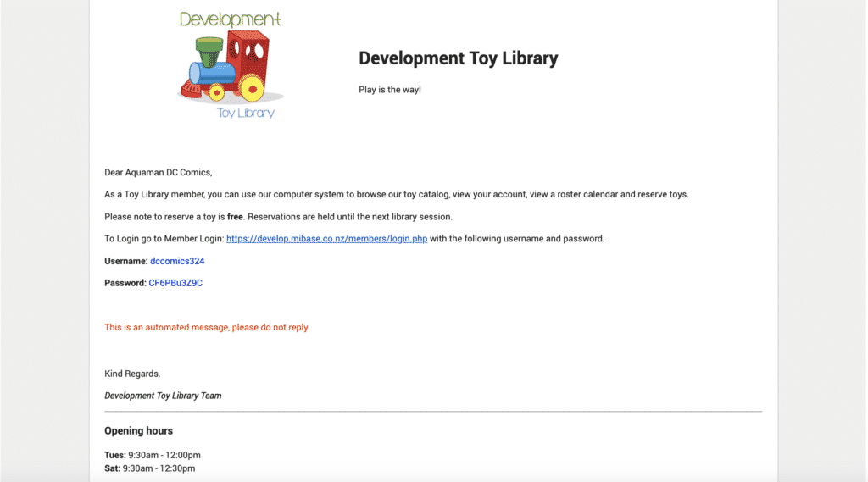Click the 'Username:' label
This screenshot has width=868, height=482.
point(126,261)
